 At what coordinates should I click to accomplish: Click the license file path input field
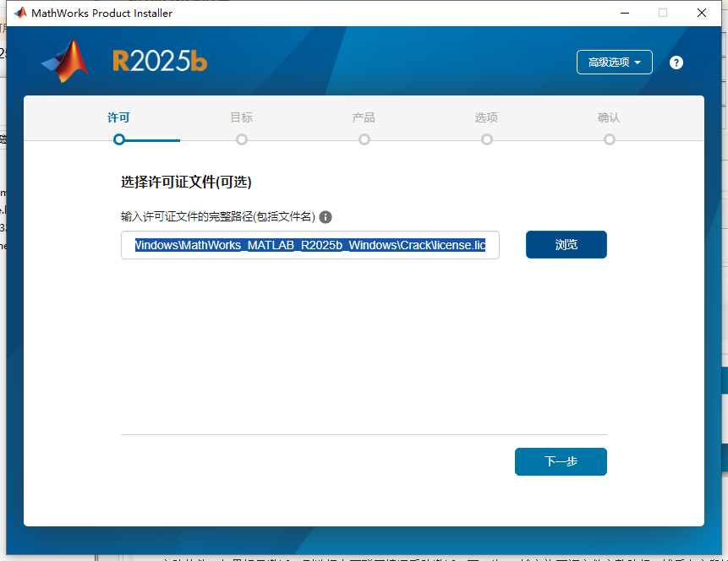[309, 245]
